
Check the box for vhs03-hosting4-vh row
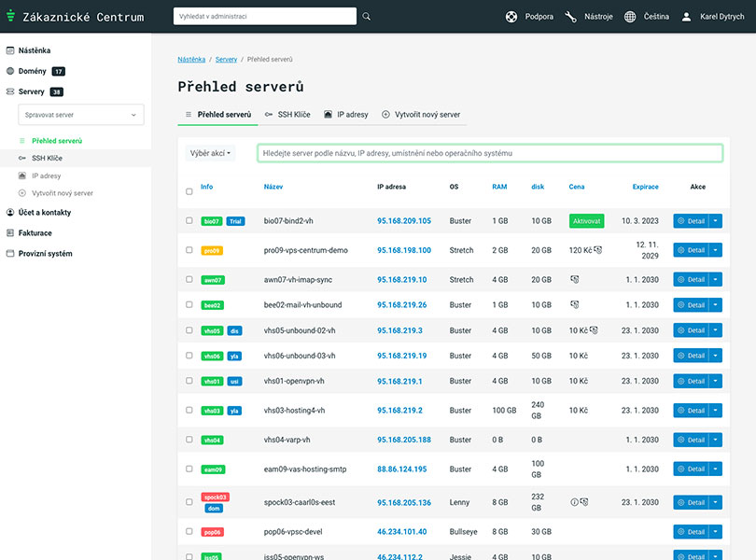coord(189,411)
